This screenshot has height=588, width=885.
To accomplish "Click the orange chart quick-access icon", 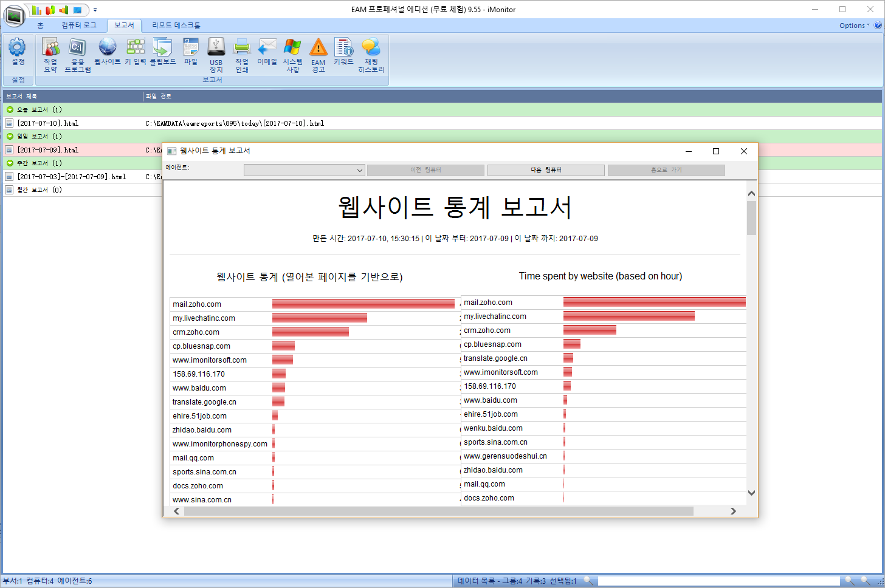I will pos(63,10).
